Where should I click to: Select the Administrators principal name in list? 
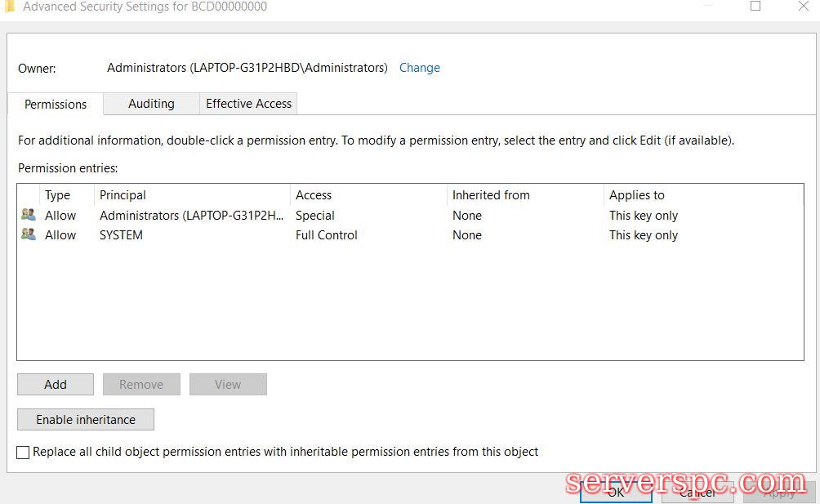192,216
